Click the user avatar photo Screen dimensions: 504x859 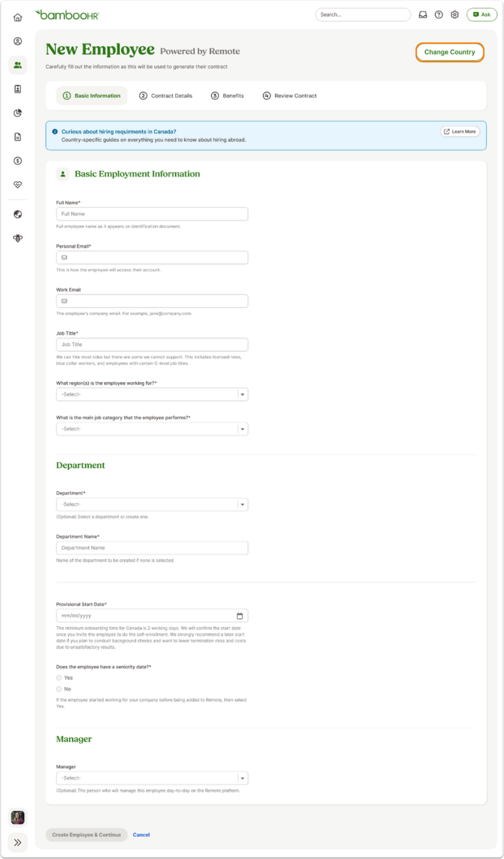point(18,818)
